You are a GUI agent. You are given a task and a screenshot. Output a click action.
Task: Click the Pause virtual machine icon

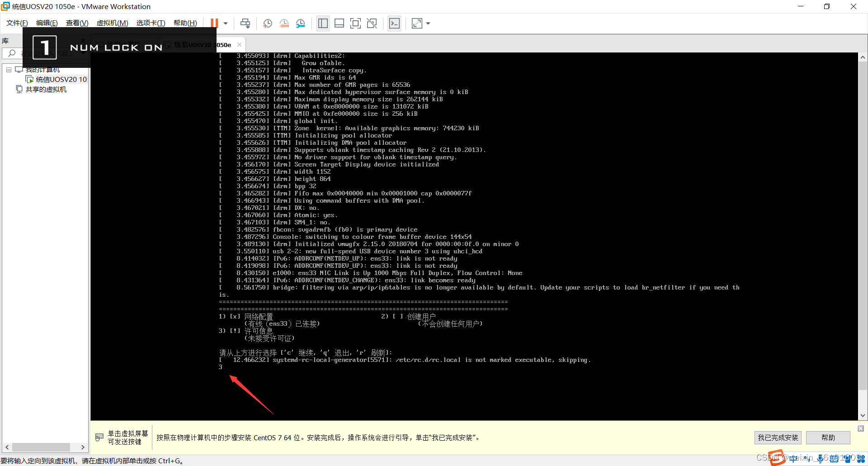(x=214, y=24)
